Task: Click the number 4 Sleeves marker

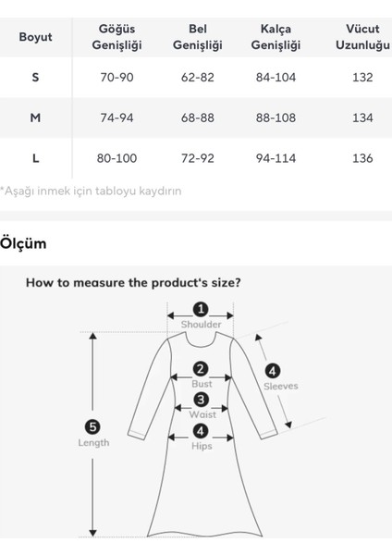Action: [x=273, y=371]
